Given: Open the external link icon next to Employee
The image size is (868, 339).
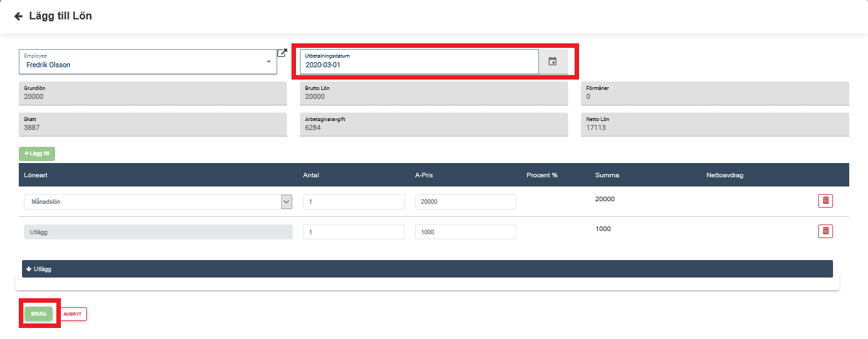Looking at the screenshot, I should pos(282,53).
